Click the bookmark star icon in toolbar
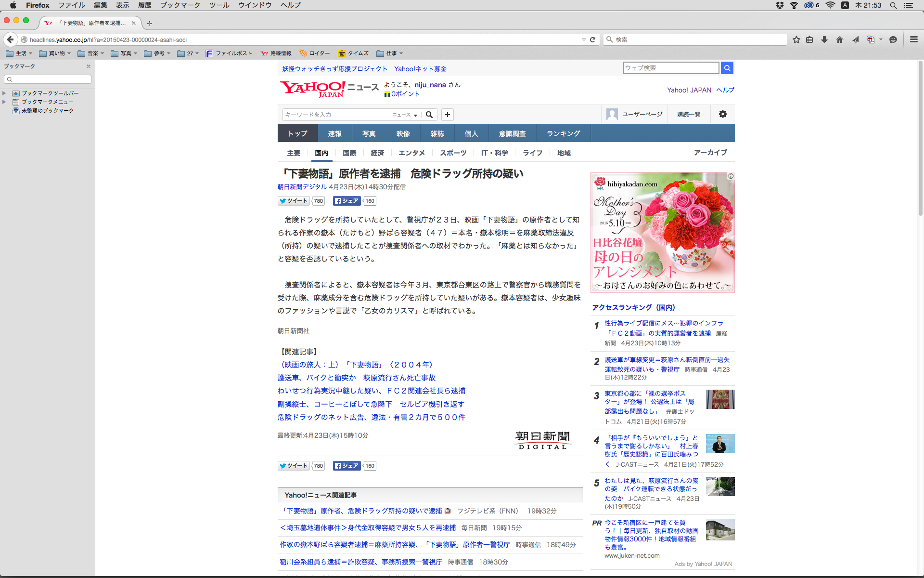This screenshot has height=578, width=924. pos(796,39)
